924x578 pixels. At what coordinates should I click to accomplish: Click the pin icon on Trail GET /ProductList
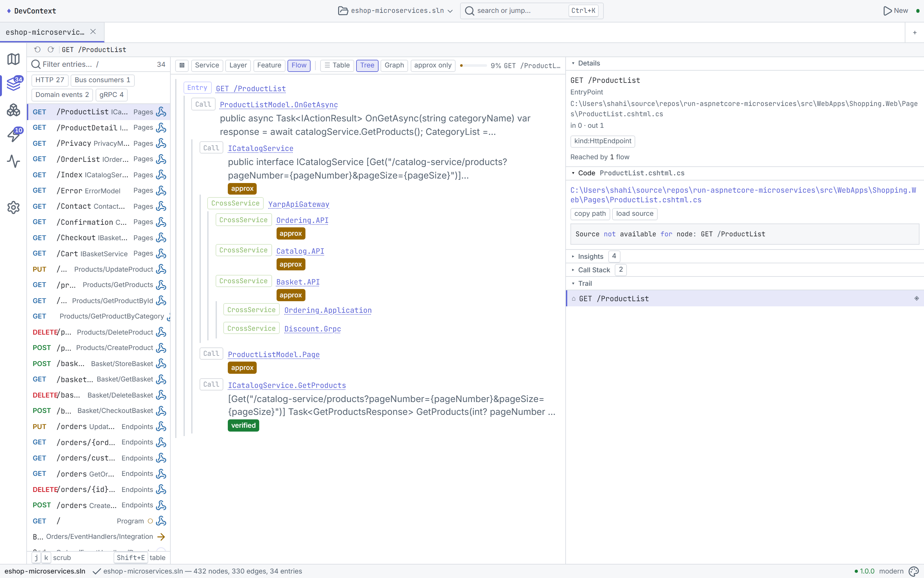[x=916, y=298]
